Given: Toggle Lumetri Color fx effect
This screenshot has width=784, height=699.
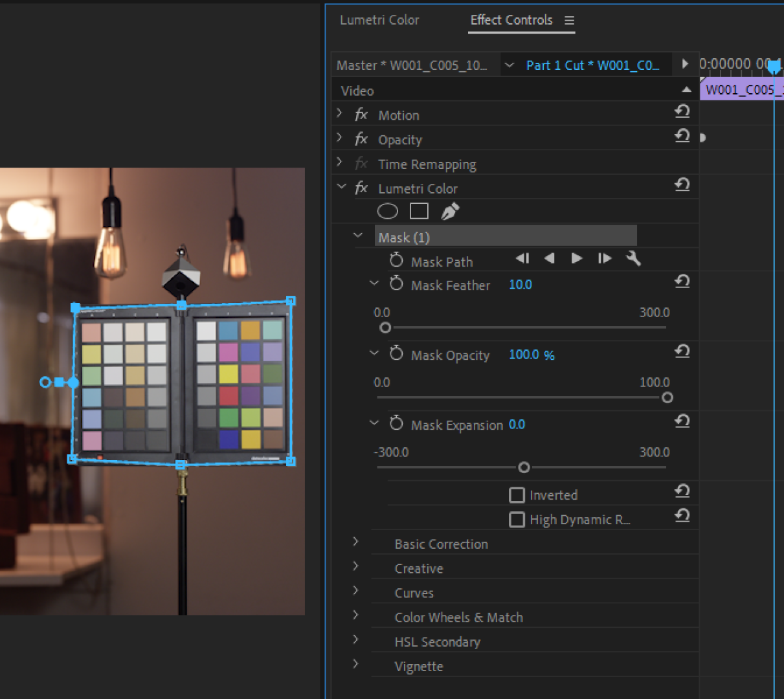Looking at the screenshot, I should pyautogui.click(x=361, y=188).
